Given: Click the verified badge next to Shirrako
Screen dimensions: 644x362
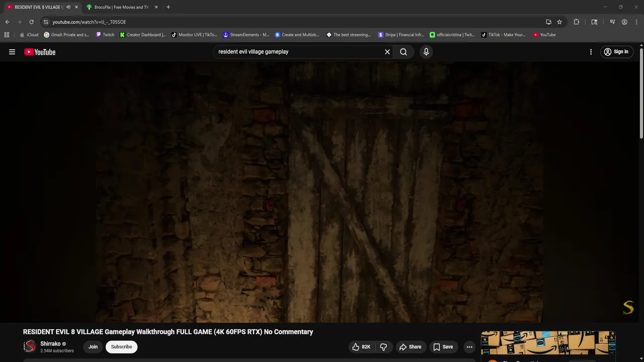Looking at the screenshot, I should [x=64, y=344].
